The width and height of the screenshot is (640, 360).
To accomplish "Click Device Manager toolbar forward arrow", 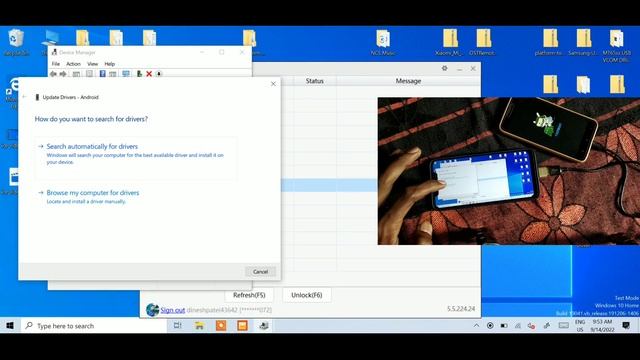I will (x=63, y=74).
